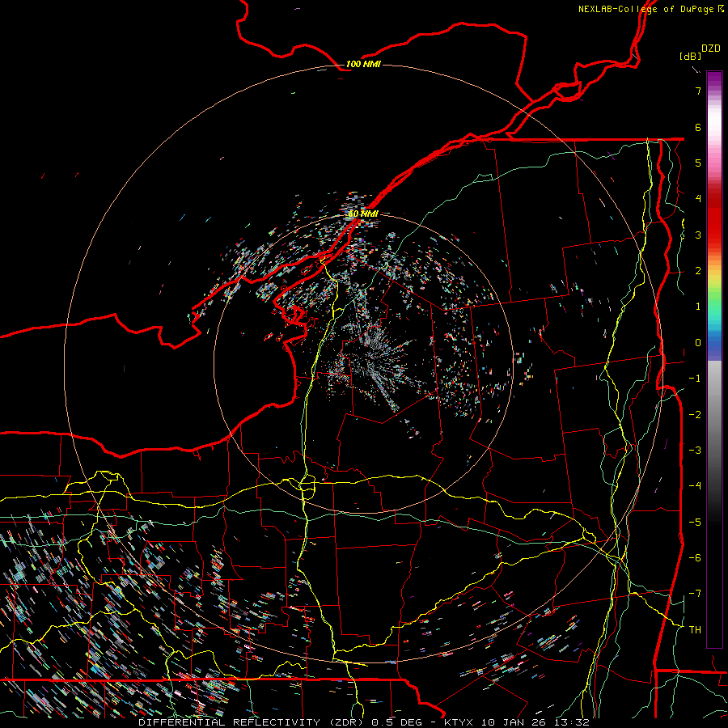
Task: Click the 1 tick label on scale
Action: (698, 307)
